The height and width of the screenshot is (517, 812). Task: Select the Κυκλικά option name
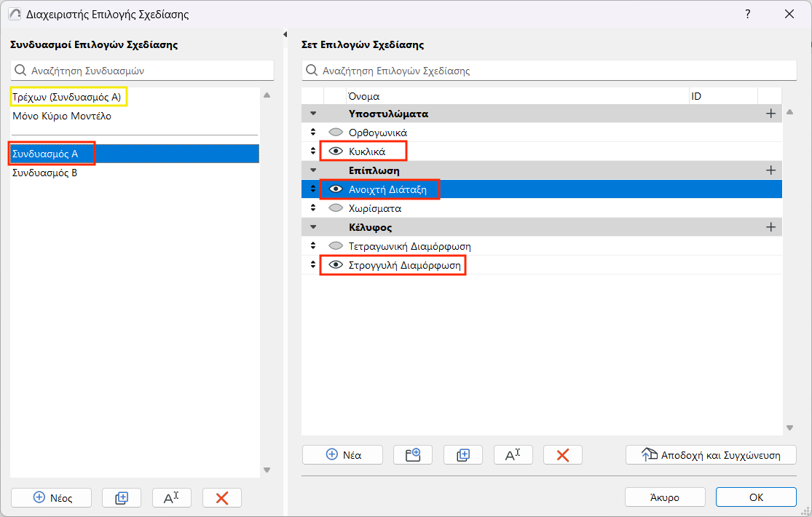[367, 151]
